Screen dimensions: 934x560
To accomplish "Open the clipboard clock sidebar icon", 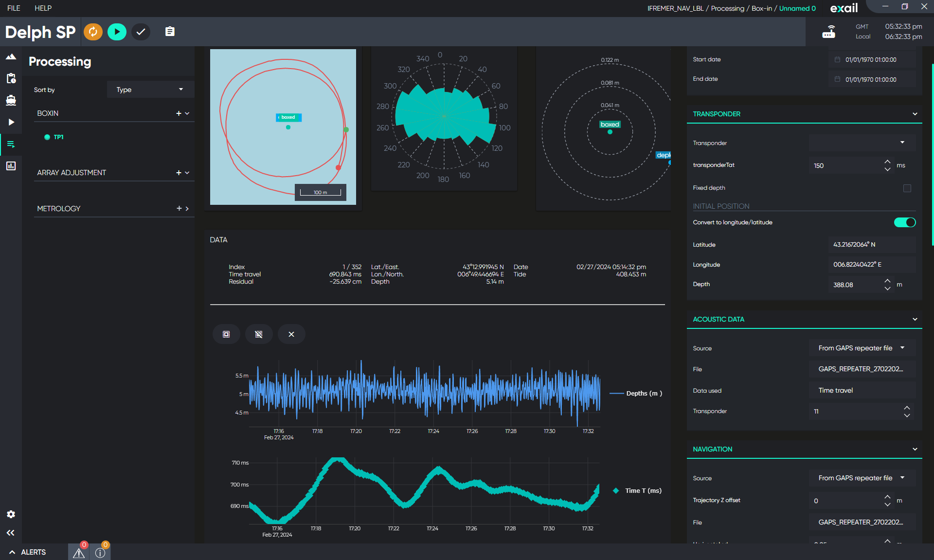I will (11, 78).
